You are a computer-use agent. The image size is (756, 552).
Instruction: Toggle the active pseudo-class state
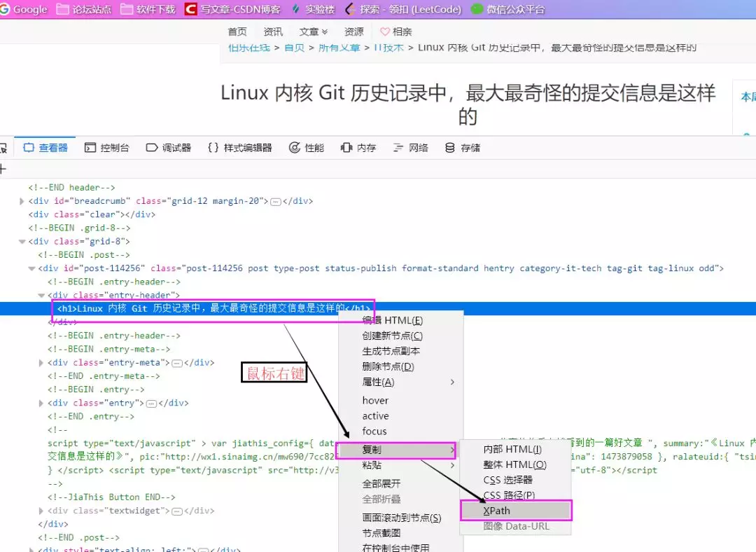tap(376, 415)
